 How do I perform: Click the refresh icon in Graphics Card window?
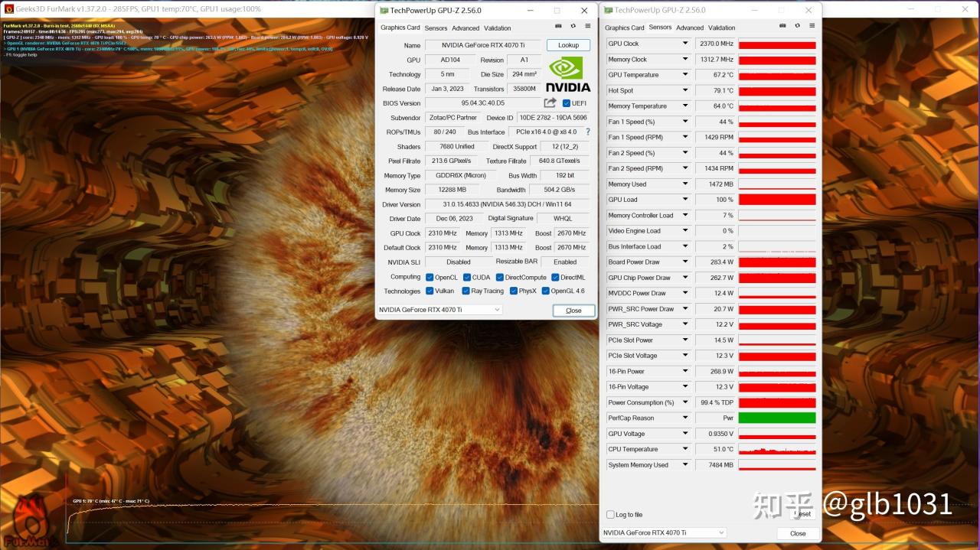(x=573, y=27)
